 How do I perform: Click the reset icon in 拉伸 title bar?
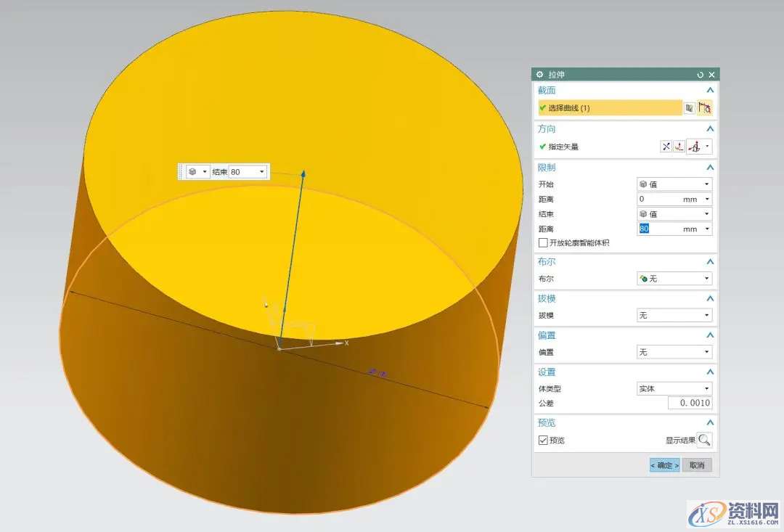[x=701, y=75]
